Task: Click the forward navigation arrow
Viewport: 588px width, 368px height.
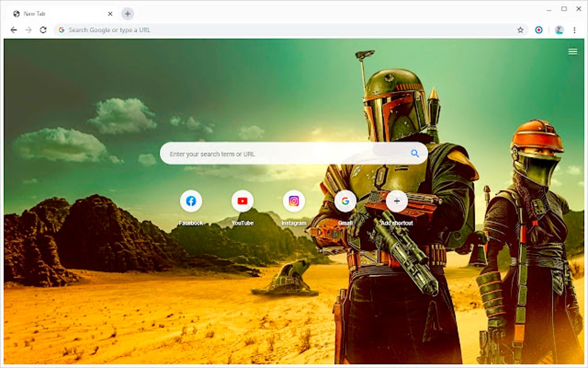Action: point(28,30)
